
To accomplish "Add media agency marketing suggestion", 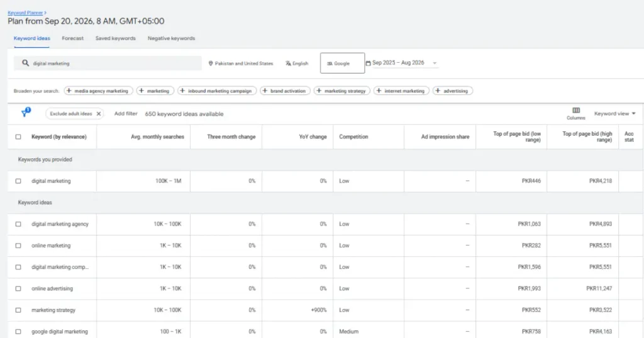I will [99, 90].
